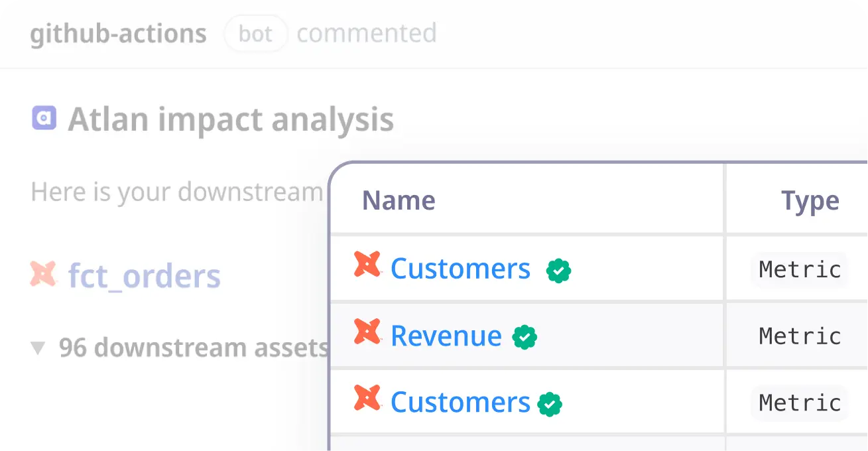The width and height of the screenshot is (868, 451).
Task: Click the bot label badge
Action: coord(256,33)
